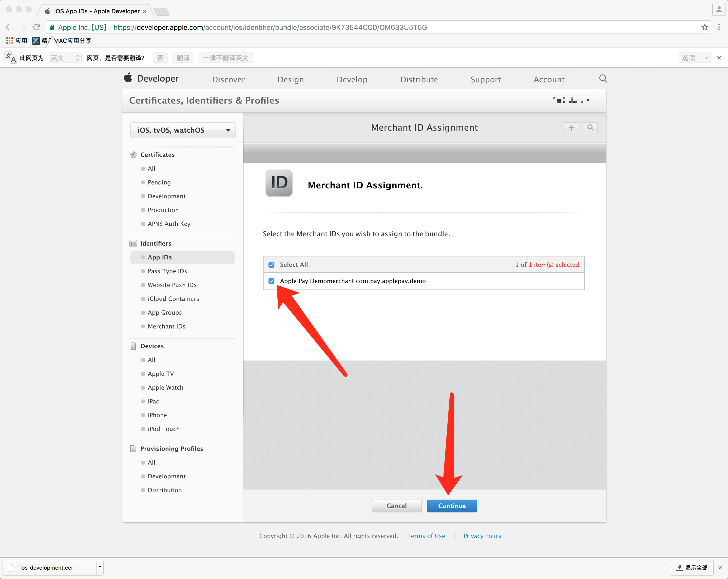728x579 pixels.
Task: Expand the iOS, tvOS, watchOS platform dropdown
Action: pos(183,130)
